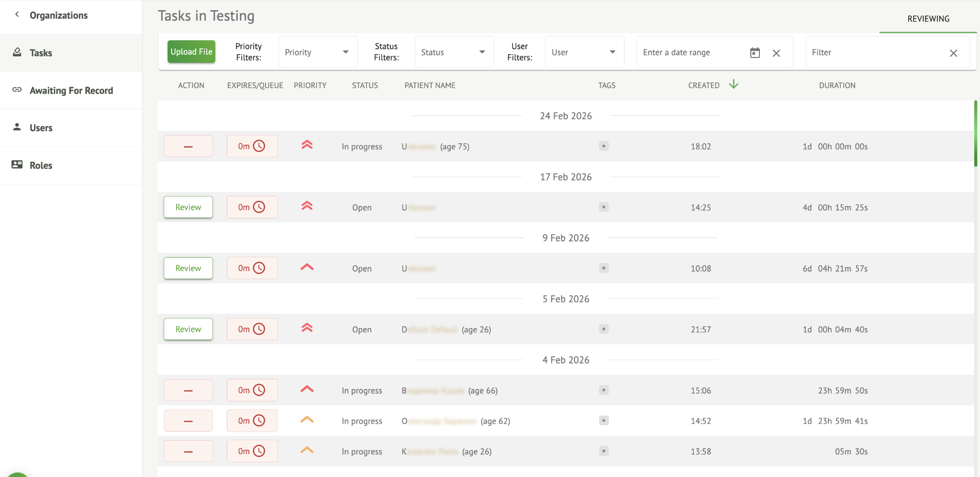The width and height of the screenshot is (980, 477).
Task: Click the clock expiry badge for 14:25 task
Action: coord(252,207)
